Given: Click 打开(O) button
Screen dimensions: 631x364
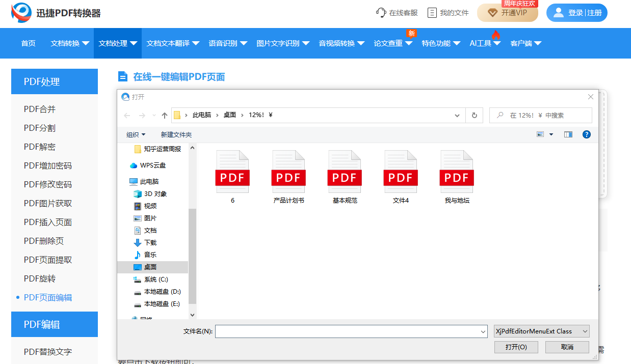Looking at the screenshot, I should click(x=516, y=347).
